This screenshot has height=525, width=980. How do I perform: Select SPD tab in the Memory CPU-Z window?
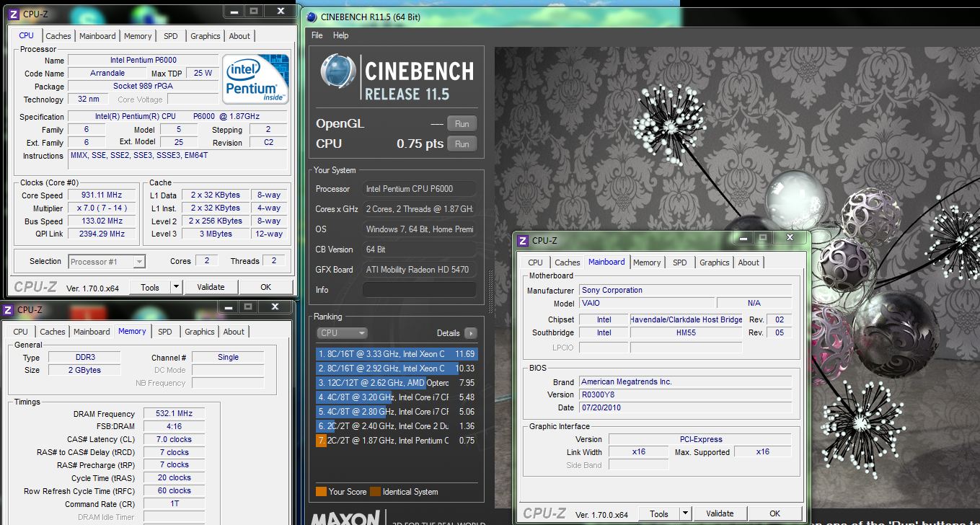pos(165,332)
